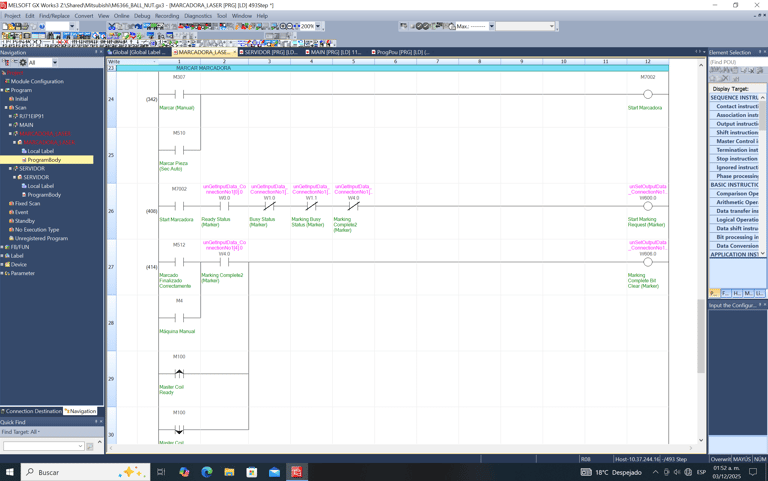Switch to Connection Destination bottom tab
Viewport: 768px width, 481px height.
(31, 411)
